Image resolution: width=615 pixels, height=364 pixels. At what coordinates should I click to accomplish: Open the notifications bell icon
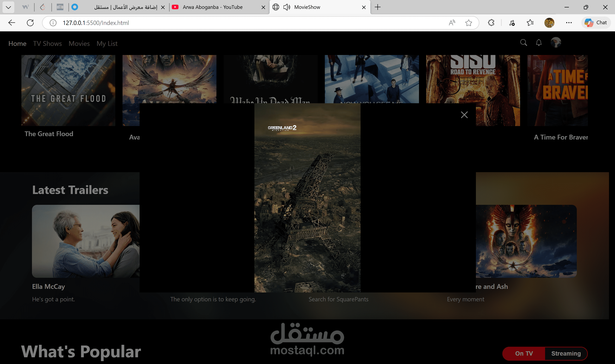[539, 43]
